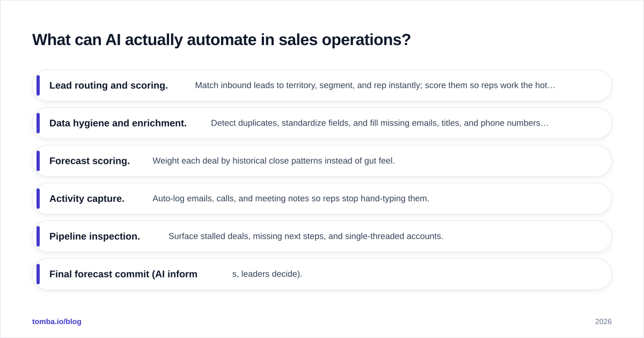Screen dimensions: 644x338
Task: Select the 'Final forecast commit (AI inform' heading
Action: pyautogui.click(x=123, y=274)
